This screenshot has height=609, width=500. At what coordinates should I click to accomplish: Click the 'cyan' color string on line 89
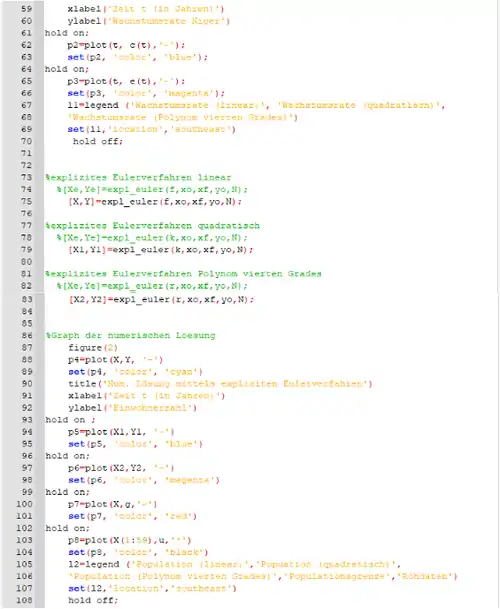182,372
